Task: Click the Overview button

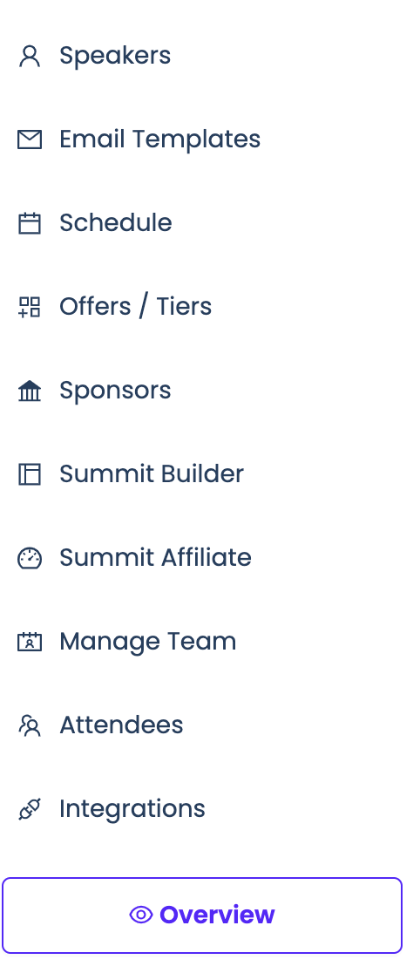Action: pos(202,915)
